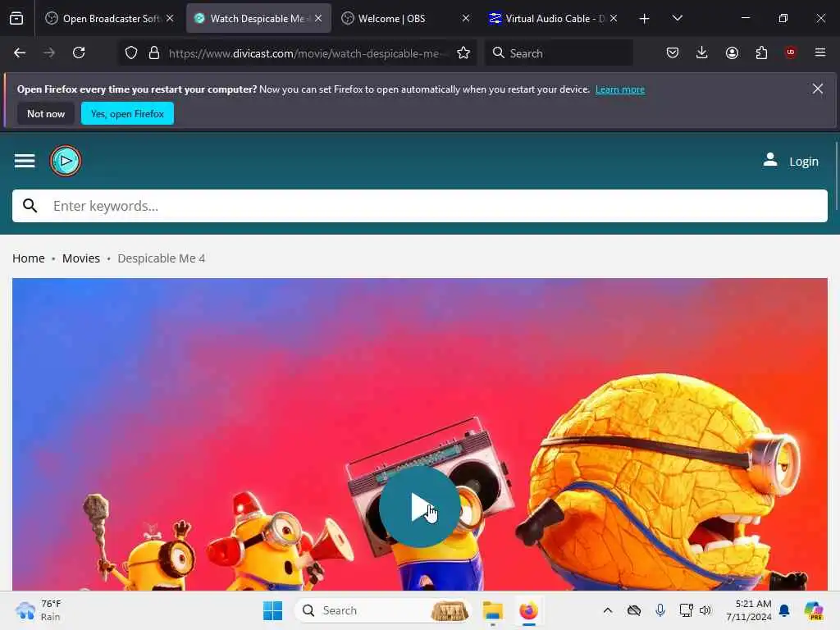Click Yes, open Firefox button
840x630 pixels.
(x=127, y=113)
